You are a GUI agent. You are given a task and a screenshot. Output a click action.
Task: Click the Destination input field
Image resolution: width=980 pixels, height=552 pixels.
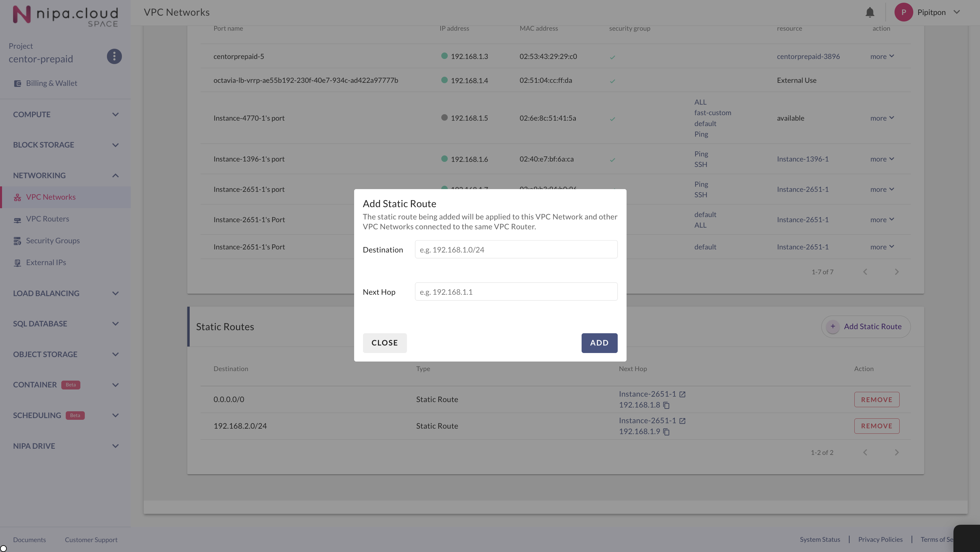click(516, 250)
